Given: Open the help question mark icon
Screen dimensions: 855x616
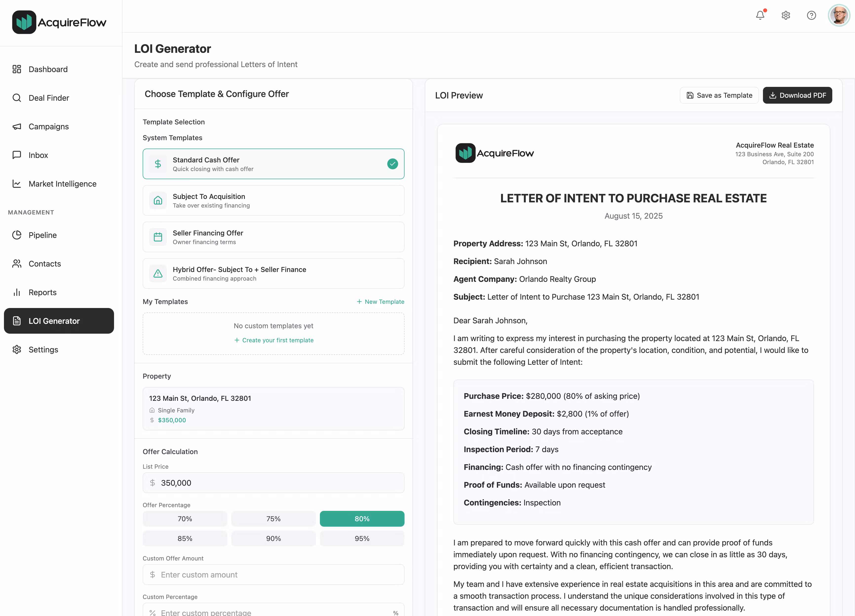Looking at the screenshot, I should (811, 16).
